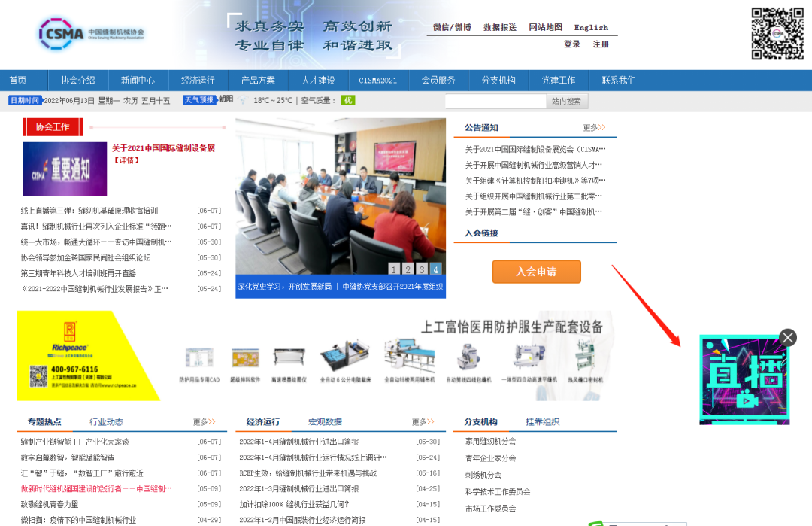The image size is (812, 526).
Task: Select slide 1 in the carousel
Action: 393,269
